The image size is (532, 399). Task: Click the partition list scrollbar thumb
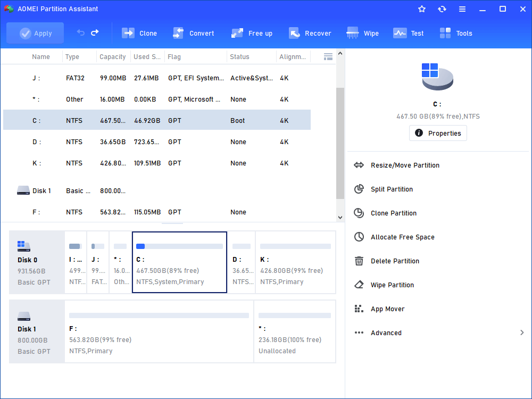click(340, 144)
